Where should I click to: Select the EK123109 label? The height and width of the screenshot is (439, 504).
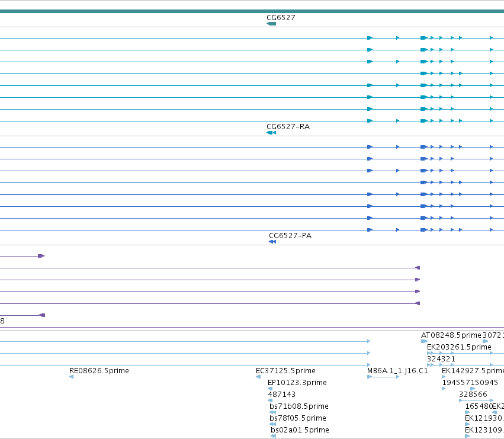(483, 430)
